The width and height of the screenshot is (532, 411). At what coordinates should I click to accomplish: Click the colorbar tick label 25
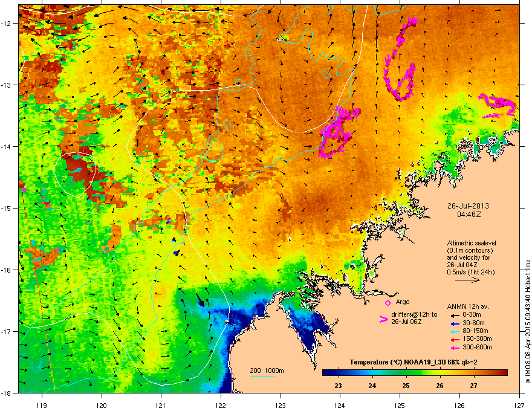(x=406, y=386)
